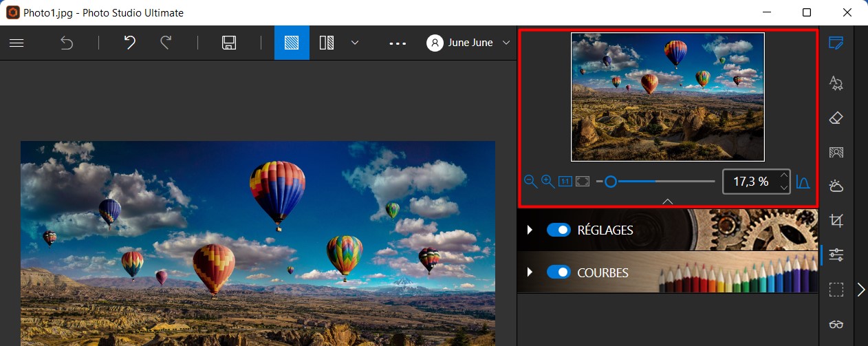Click the COURBES section label
This screenshot has width=868, height=346.
603,272
